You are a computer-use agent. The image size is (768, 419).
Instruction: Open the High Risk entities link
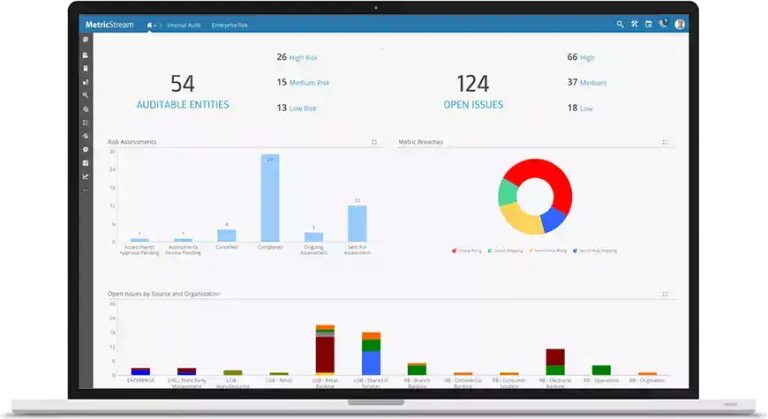[309, 58]
